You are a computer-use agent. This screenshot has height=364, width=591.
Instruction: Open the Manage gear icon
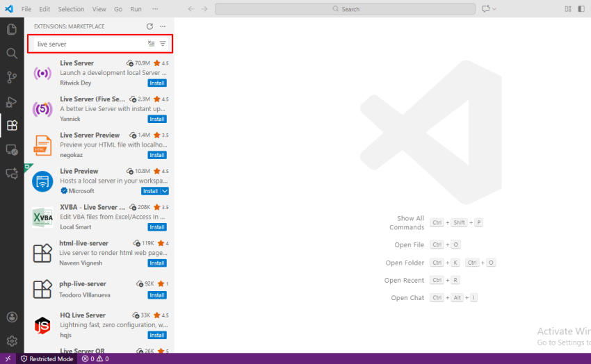12,341
